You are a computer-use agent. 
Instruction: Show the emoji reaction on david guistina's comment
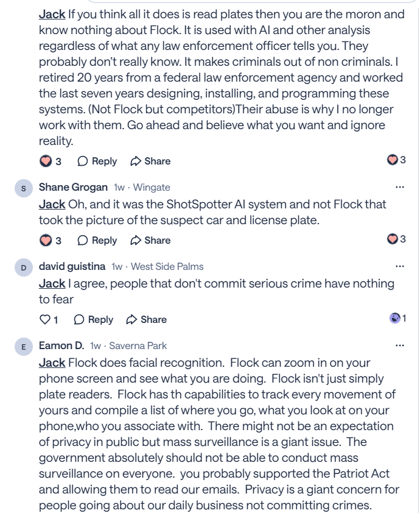pos(397,318)
